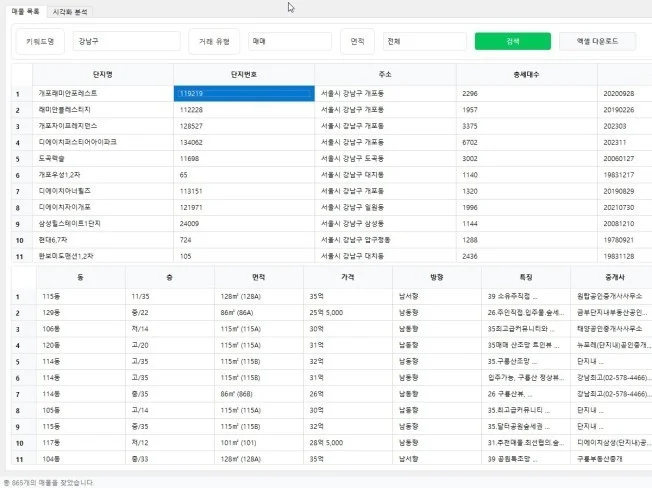
Task: Select price cell 26억
Action: click(x=348, y=394)
